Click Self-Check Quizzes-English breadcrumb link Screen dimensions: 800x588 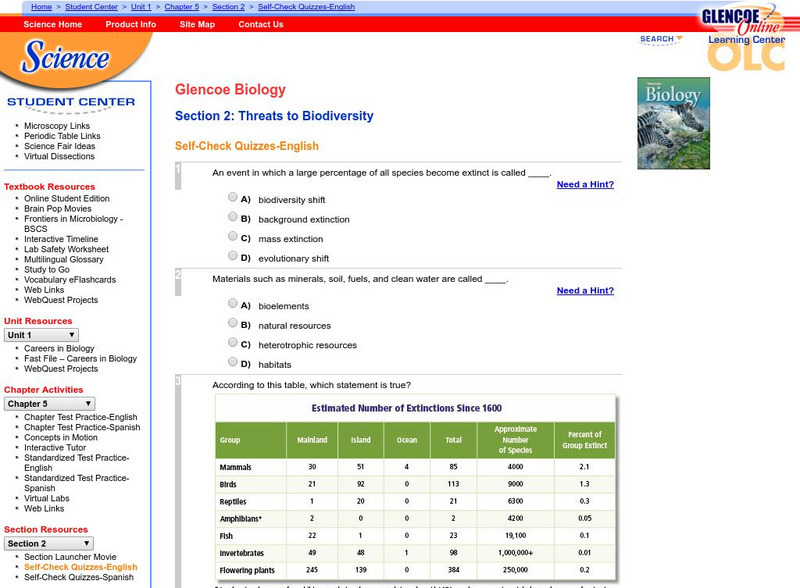306,7
